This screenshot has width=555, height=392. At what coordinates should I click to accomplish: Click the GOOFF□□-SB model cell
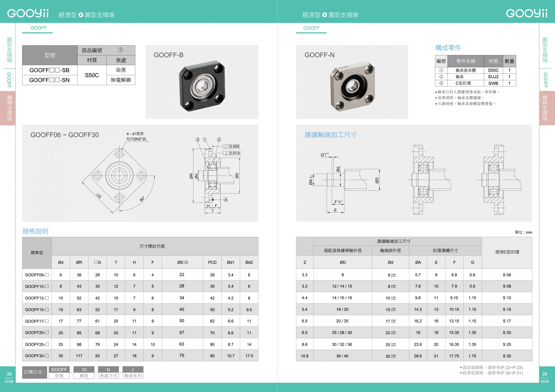(50, 70)
